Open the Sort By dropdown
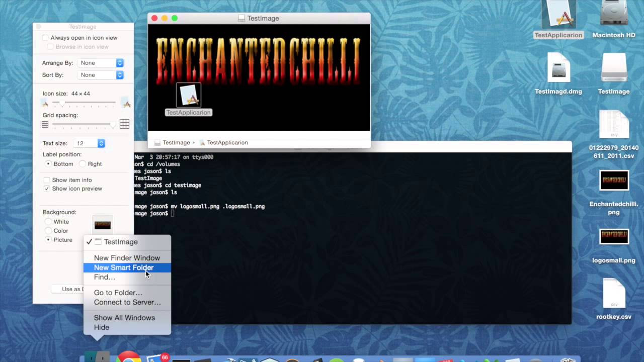The height and width of the screenshot is (362, 644). pos(100,75)
